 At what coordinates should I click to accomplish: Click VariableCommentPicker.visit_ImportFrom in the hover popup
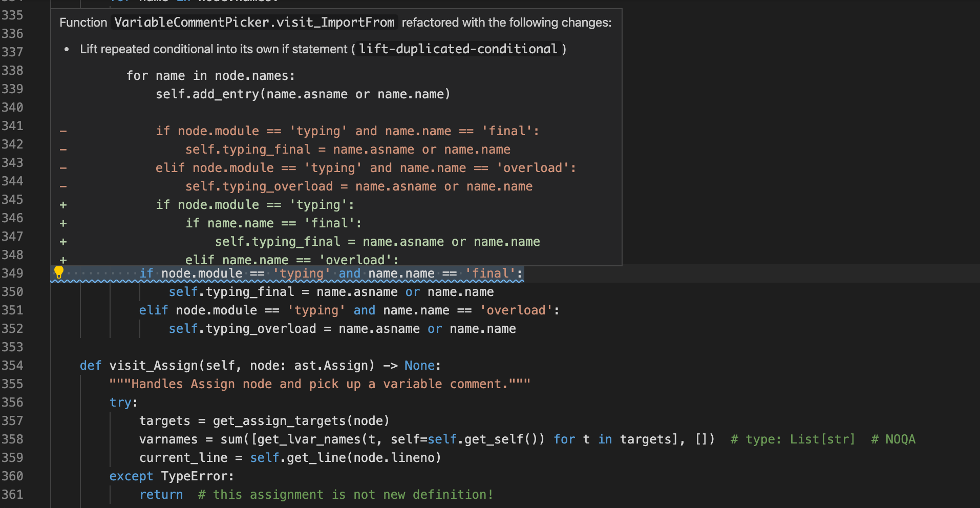[254, 23]
